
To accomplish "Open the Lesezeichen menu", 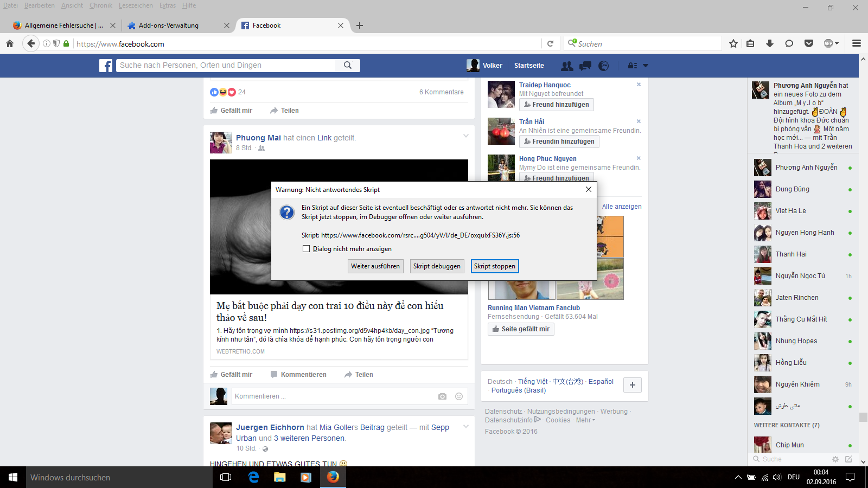I will point(136,5).
